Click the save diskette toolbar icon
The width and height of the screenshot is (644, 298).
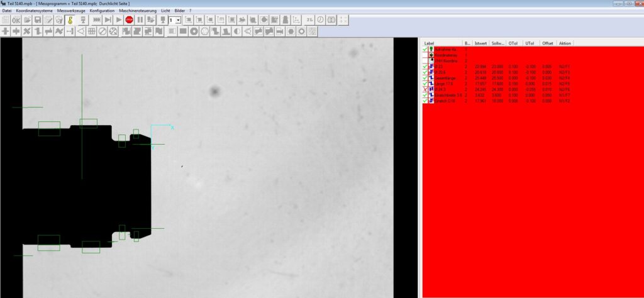point(38,20)
